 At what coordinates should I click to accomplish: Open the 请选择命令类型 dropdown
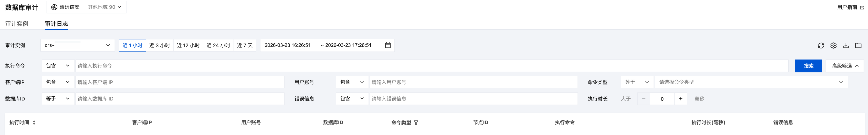[x=751, y=82]
